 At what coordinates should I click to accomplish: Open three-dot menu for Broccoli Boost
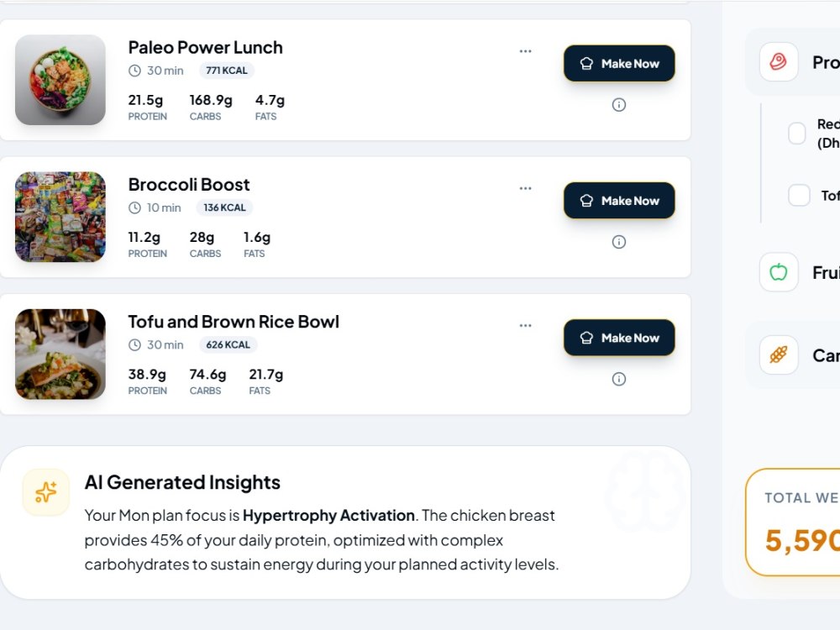[x=526, y=188]
